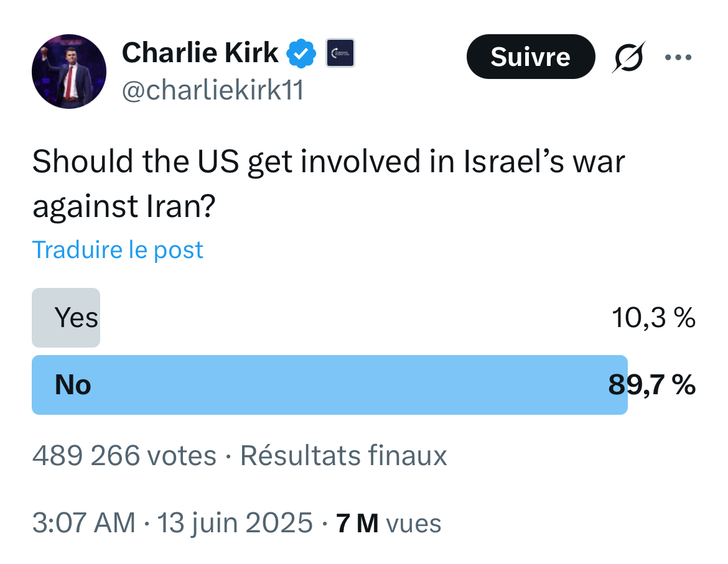Click the 489 266 votes count
The image size is (728, 564).
click(x=124, y=456)
